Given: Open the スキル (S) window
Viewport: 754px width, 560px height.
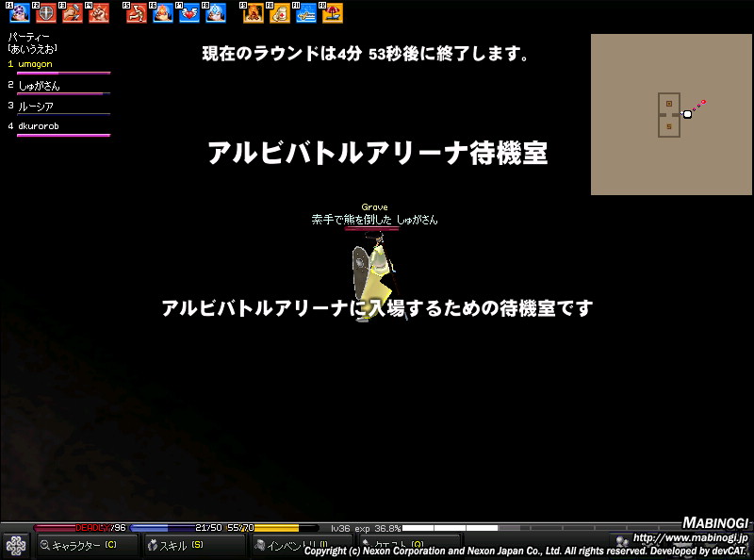Looking at the screenshot, I should pyautogui.click(x=193, y=545).
